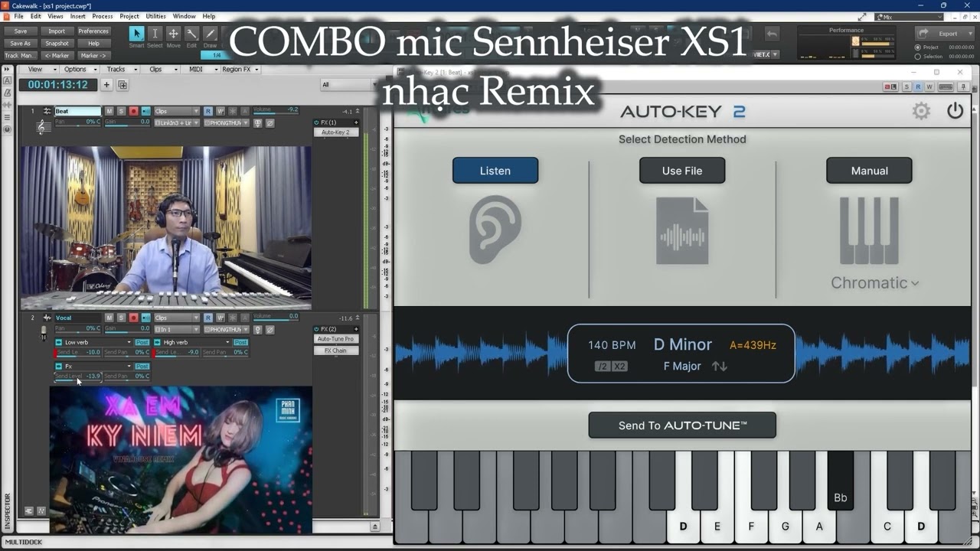980x551 pixels.
Task: Halve the detected BPM with /2
Action: coord(603,367)
